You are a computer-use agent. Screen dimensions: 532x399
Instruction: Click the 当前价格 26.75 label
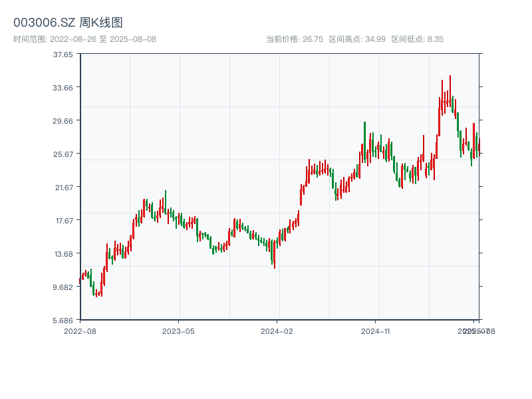click(x=294, y=39)
